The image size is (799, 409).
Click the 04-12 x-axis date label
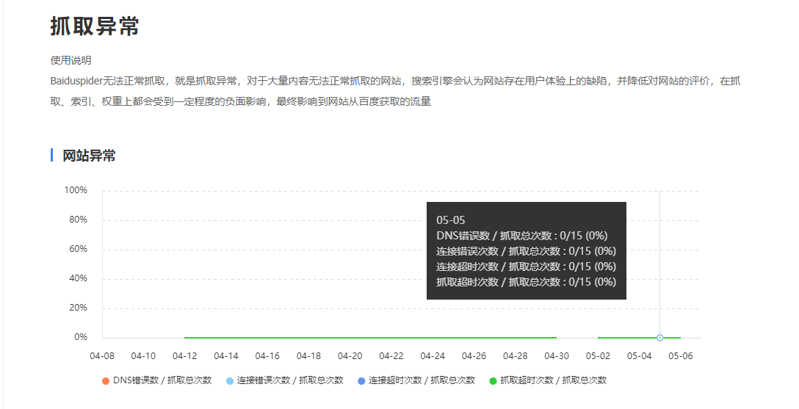coord(184,356)
